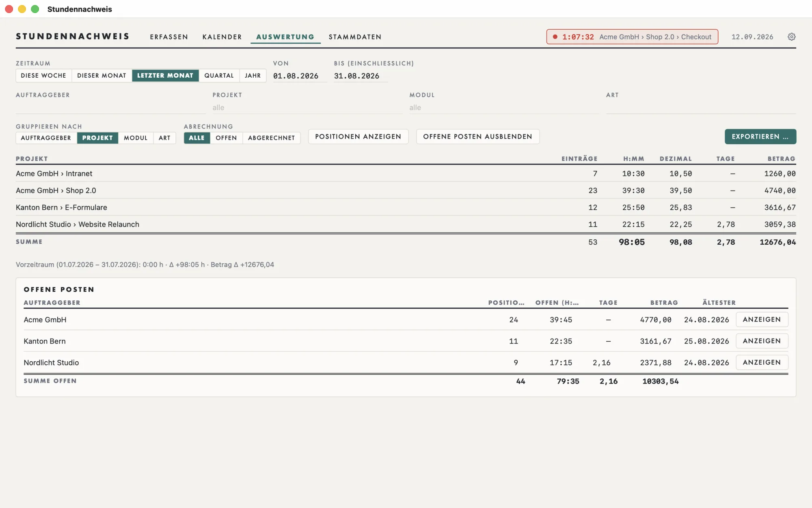This screenshot has width=812, height=508.
Task: Select the Kanton Bern › E-Formulare row
Action: pos(406,208)
